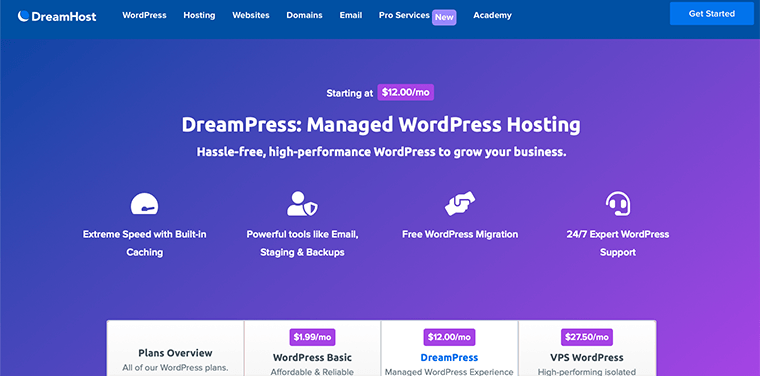Screen dimensions: 760x376
Task: Go to the Academy page
Action: pos(492,15)
